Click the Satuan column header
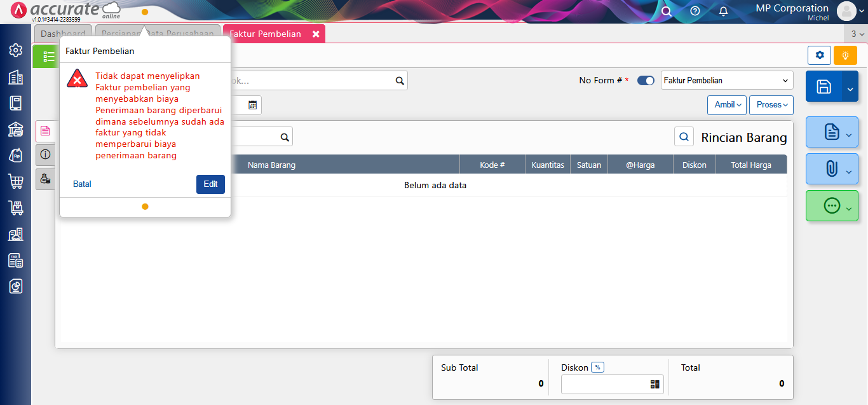The width and height of the screenshot is (868, 405). tap(589, 165)
